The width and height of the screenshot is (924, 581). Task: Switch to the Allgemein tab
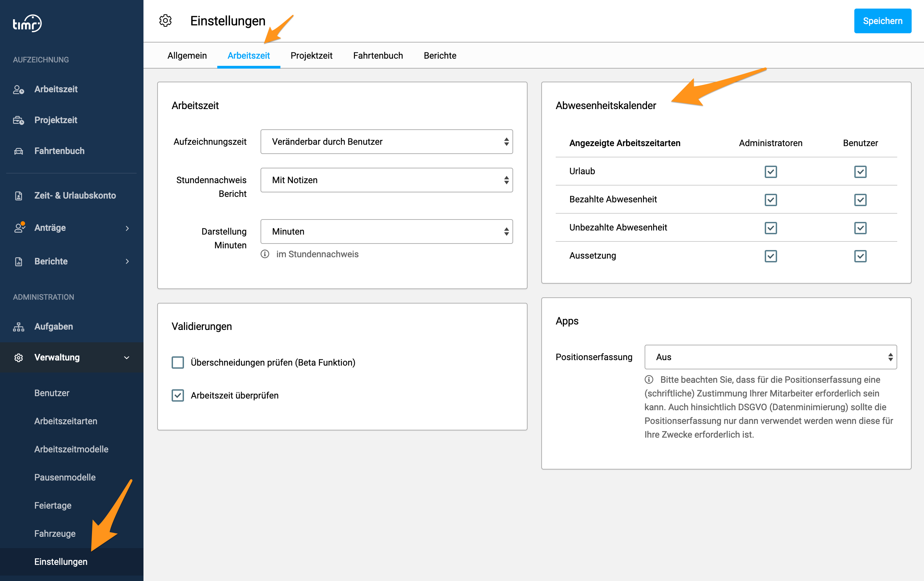click(187, 56)
